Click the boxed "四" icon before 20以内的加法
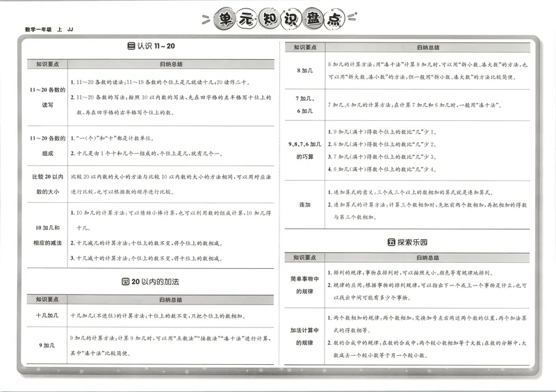The image size is (556, 392). point(126,281)
